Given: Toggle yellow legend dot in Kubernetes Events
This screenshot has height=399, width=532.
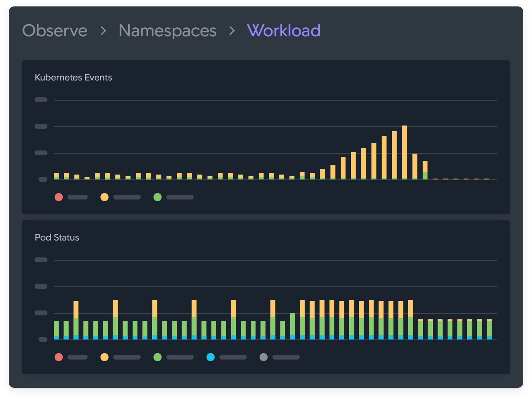Looking at the screenshot, I should coord(104,197).
